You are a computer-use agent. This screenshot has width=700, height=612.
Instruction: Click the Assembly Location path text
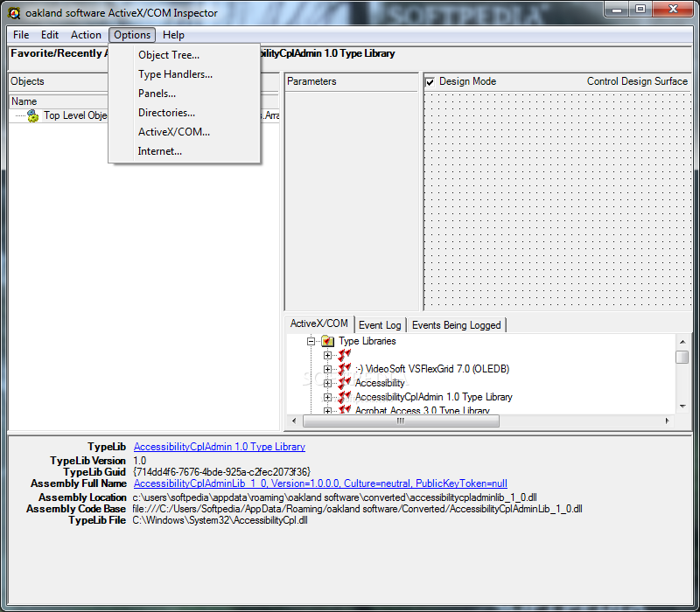(335, 497)
